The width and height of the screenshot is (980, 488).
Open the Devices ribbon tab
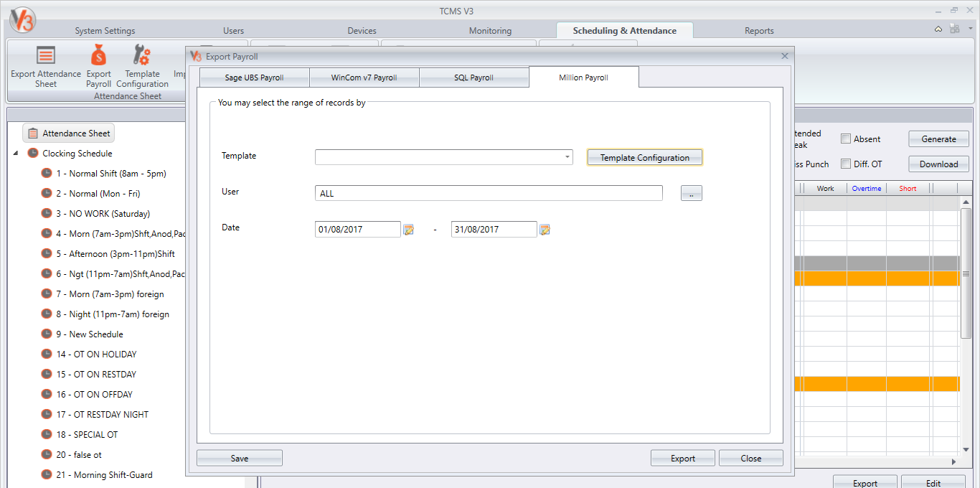coord(362,31)
